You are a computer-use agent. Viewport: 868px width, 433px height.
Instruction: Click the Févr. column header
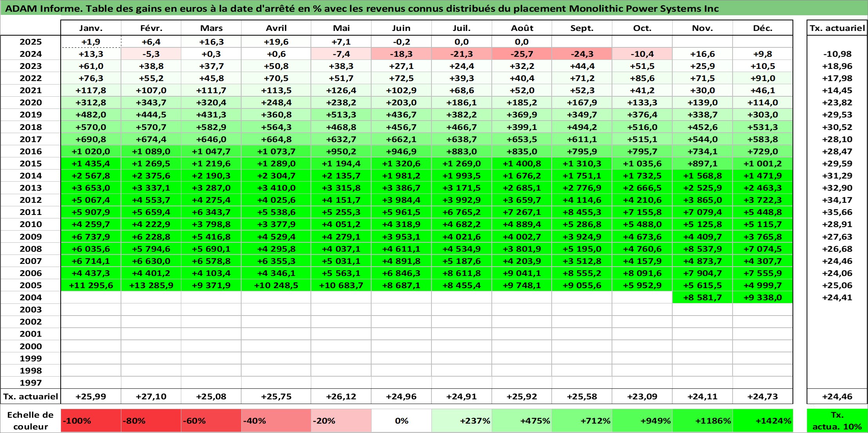(x=151, y=28)
